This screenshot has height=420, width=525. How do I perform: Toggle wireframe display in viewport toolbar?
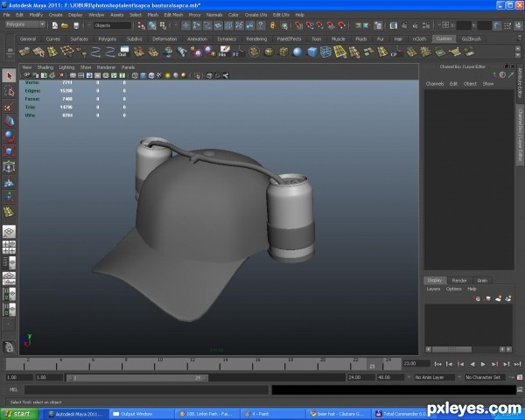[x=135, y=75]
